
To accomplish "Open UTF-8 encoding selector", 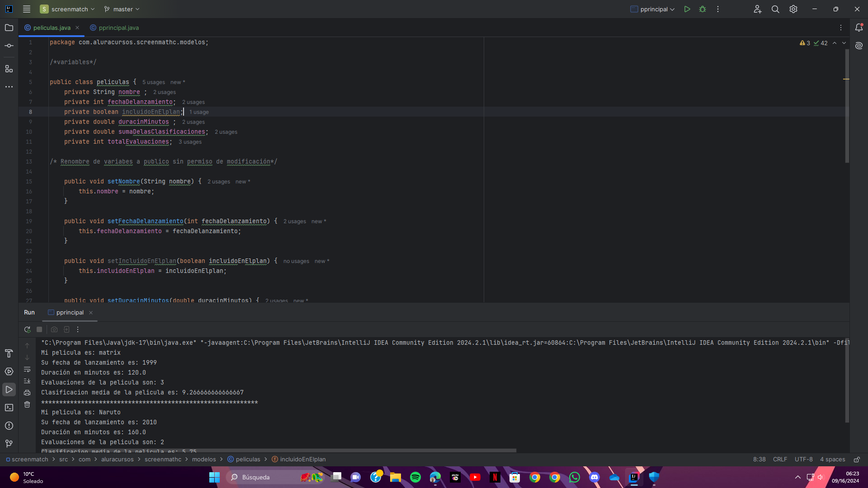I will coord(803,460).
